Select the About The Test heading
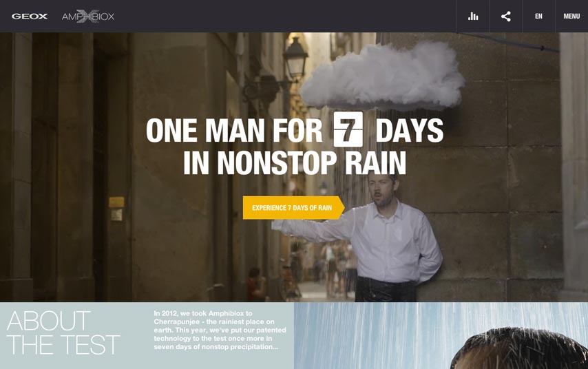Screen dimensions: 588x369 pyautogui.click(x=63, y=333)
